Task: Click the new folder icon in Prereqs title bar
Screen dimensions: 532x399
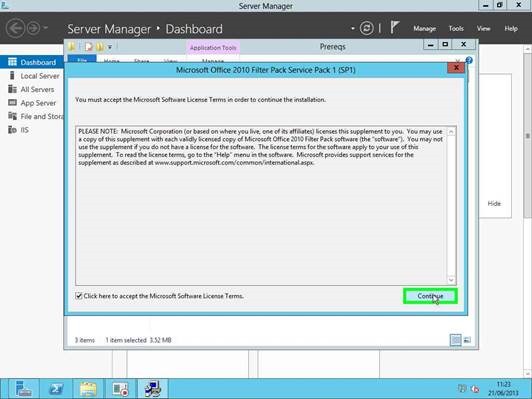Action: pos(100,47)
